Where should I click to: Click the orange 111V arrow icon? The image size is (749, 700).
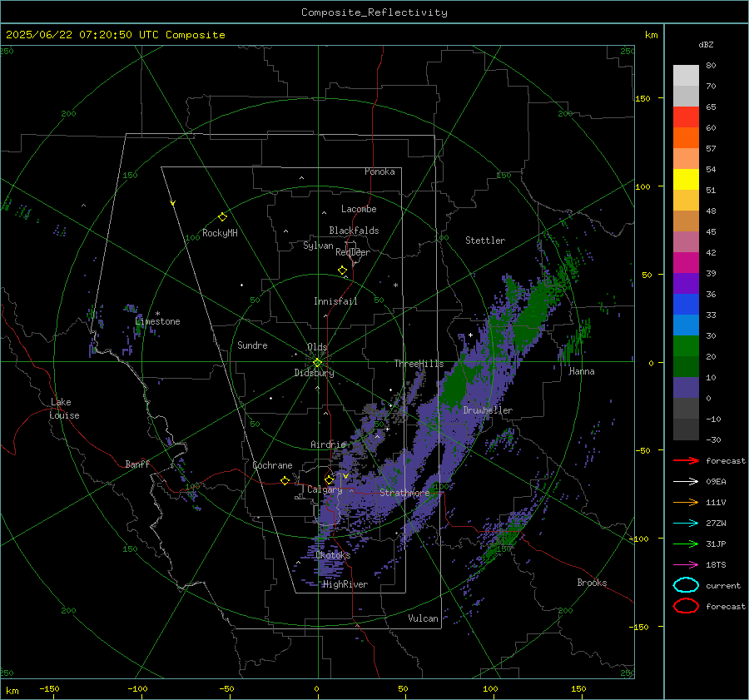(686, 502)
